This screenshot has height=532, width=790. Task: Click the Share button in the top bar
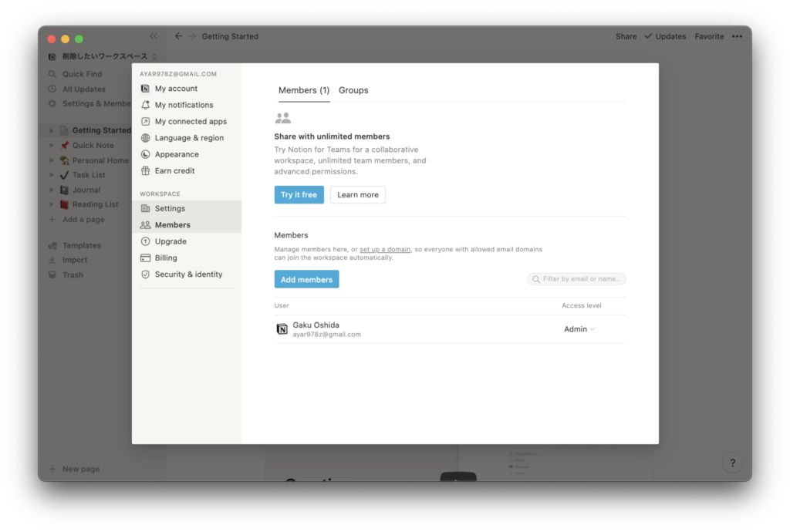tap(626, 36)
